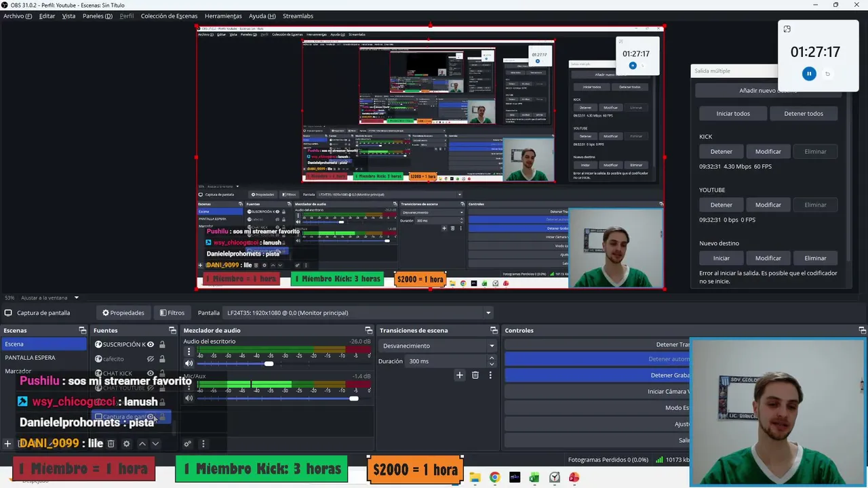
Task: Open the Paneles menu
Action: (x=98, y=16)
